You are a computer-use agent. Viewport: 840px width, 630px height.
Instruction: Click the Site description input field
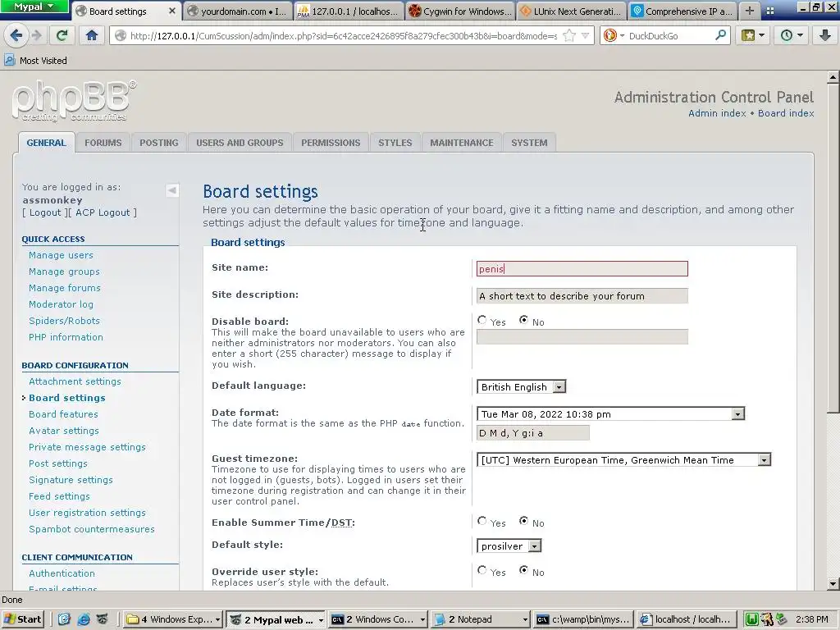pos(582,295)
